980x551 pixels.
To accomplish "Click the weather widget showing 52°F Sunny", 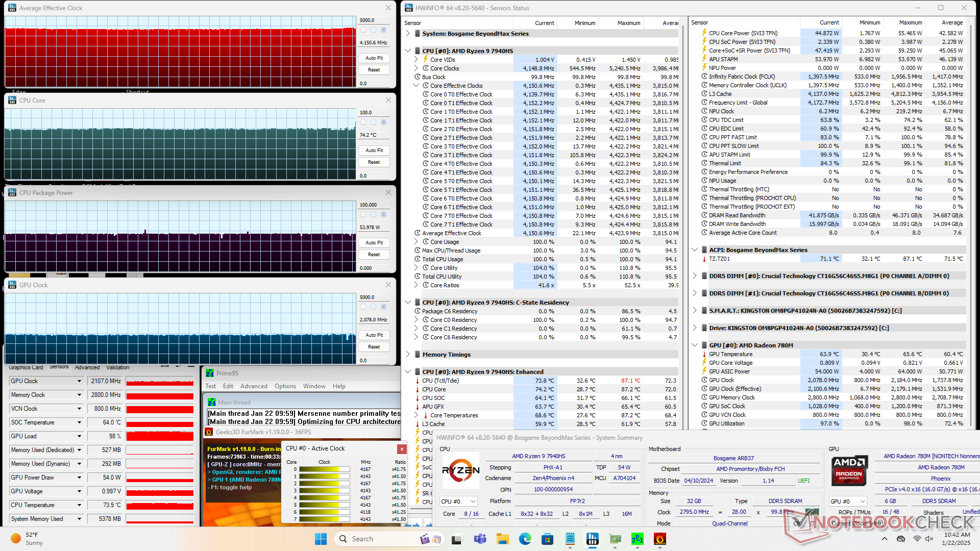I will coord(27,539).
